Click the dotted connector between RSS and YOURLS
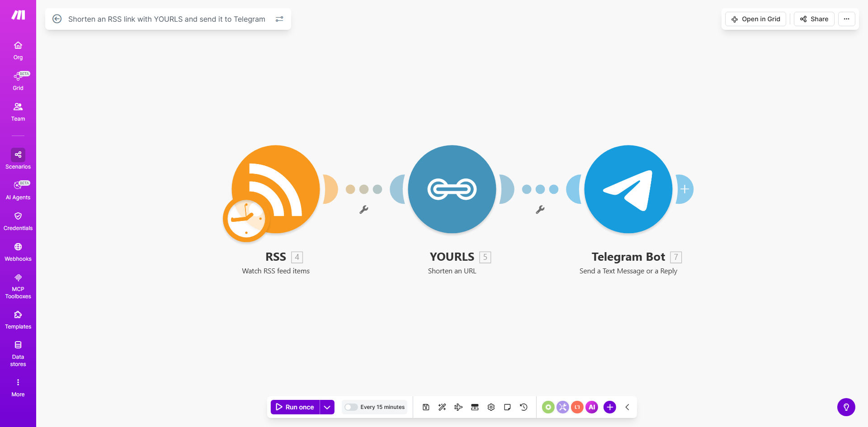The width and height of the screenshot is (868, 427). click(364, 189)
